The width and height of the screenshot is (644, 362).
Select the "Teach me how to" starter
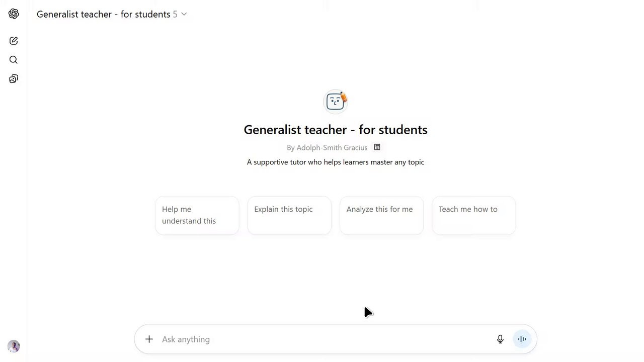pos(473,215)
